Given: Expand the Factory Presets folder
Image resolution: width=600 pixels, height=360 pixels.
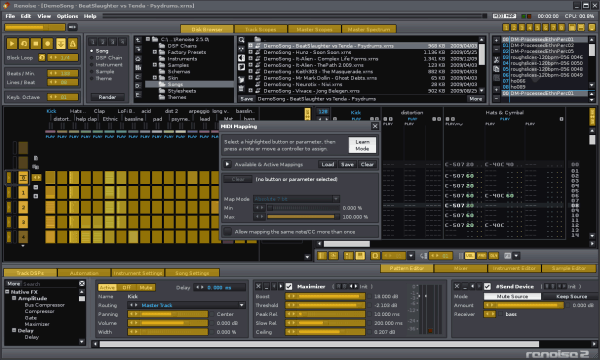Looking at the screenshot, I should tap(155, 52).
